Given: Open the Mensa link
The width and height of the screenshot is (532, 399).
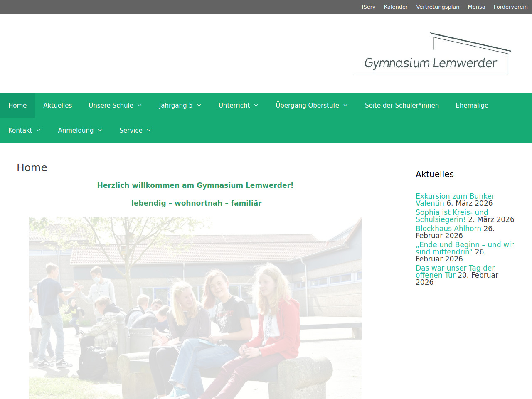Looking at the screenshot, I should coord(476,7).
